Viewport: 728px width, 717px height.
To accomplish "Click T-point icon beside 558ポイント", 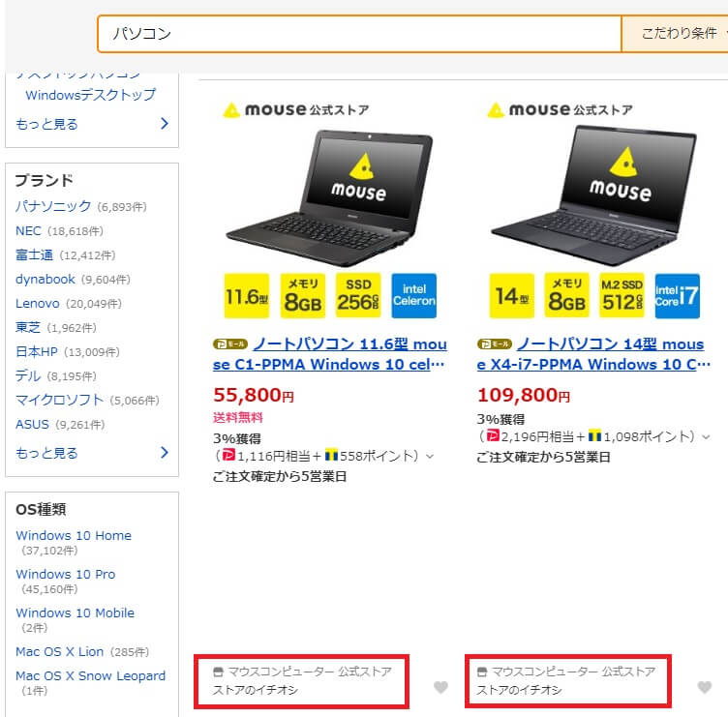I will click(x=331, y=455).
